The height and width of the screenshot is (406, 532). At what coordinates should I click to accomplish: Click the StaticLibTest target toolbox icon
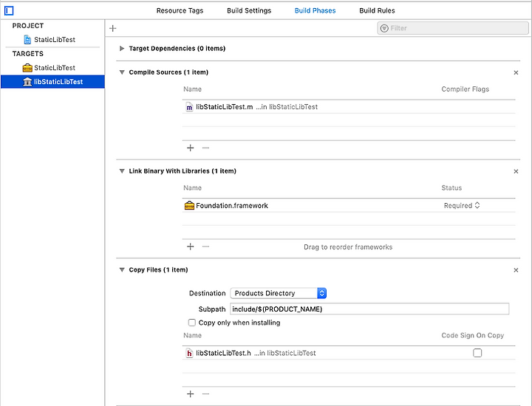click(27, 68)
